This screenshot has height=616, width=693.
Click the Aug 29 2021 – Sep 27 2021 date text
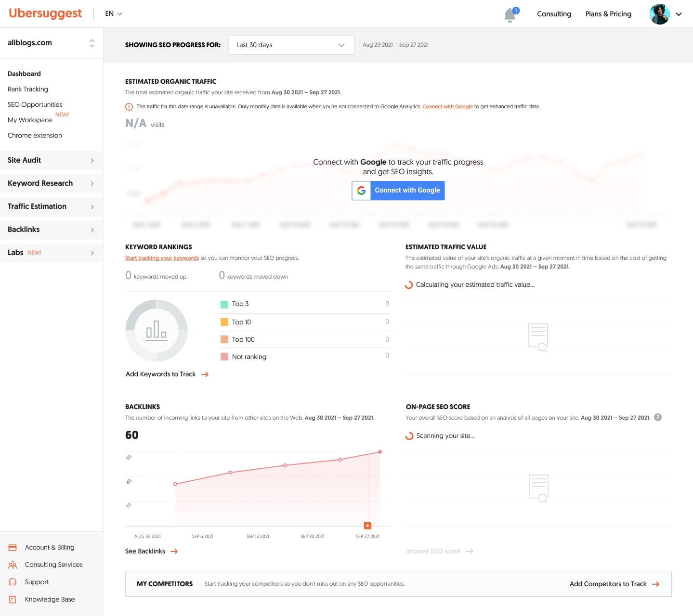pos(395,45)
